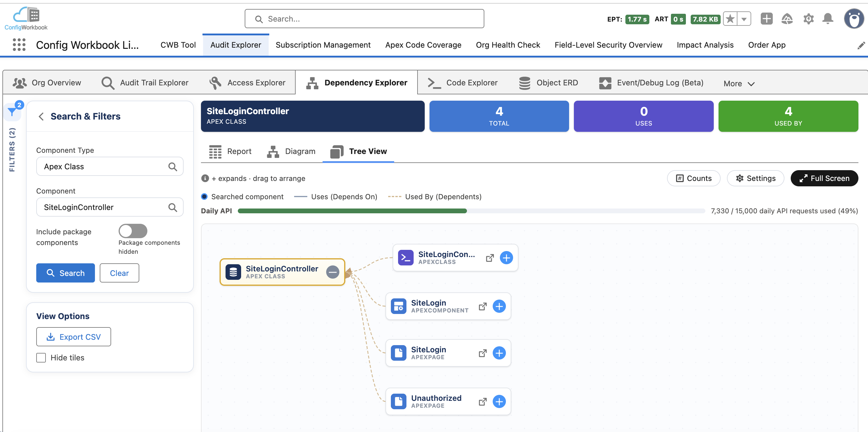Open tree view Settings
This screenshot has width=868, height=432.
tap(755, 178)
